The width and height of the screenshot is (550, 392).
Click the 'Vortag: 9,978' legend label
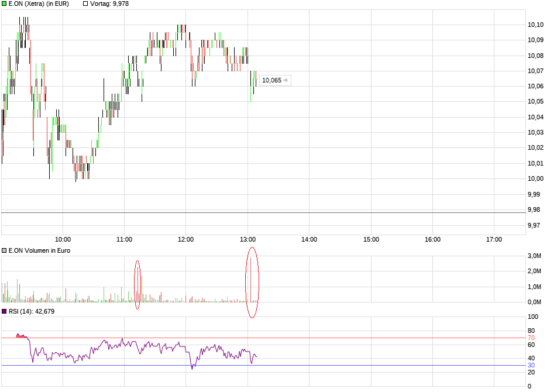(x=109, y=4)
